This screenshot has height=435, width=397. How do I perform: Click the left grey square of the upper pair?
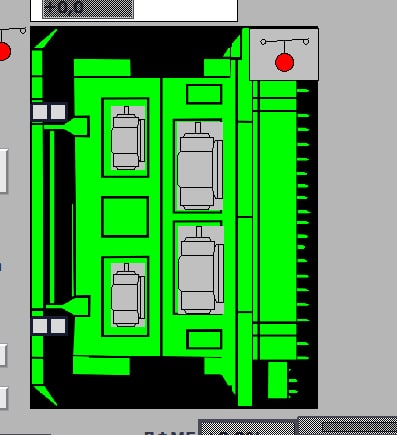40,112
